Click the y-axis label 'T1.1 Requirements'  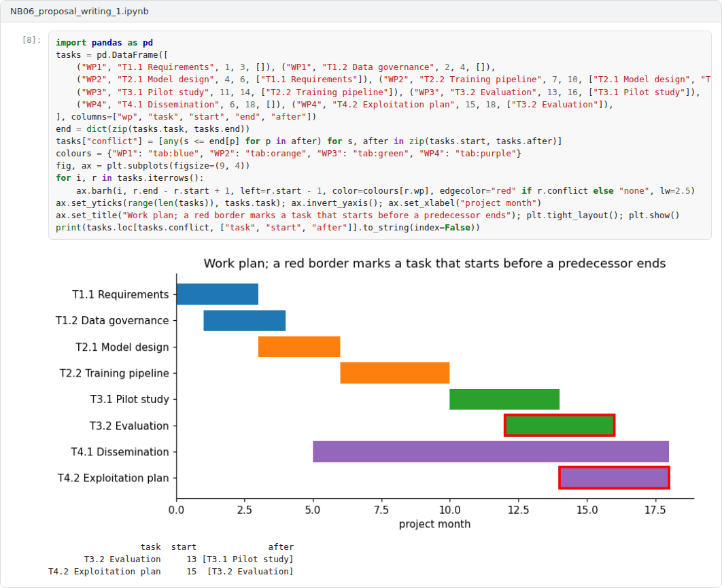[x=120, y=295]
